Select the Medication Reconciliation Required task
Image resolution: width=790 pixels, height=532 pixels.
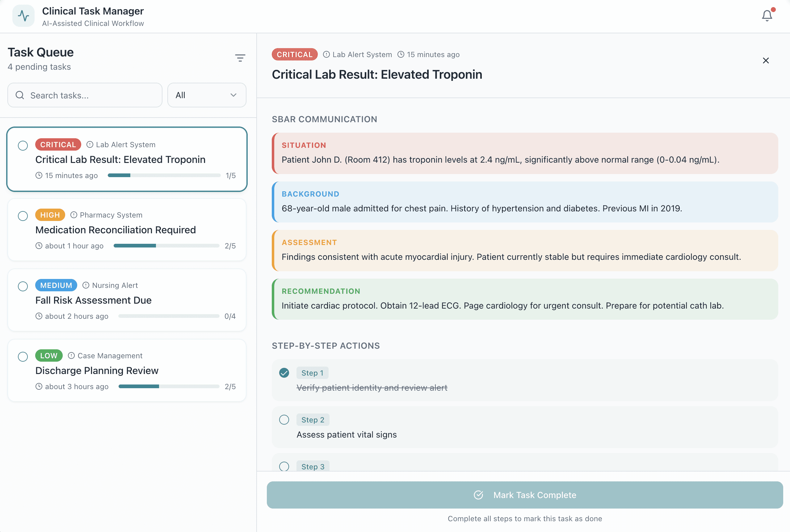pos(116,230)
